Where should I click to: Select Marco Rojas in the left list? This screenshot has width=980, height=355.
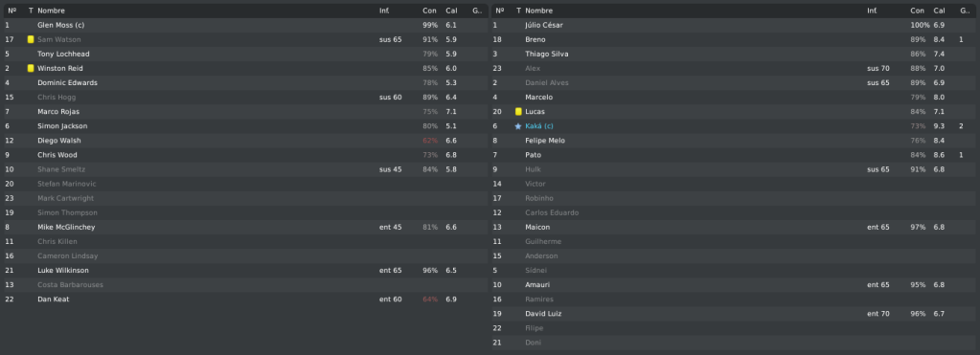(x=244, y=112)
